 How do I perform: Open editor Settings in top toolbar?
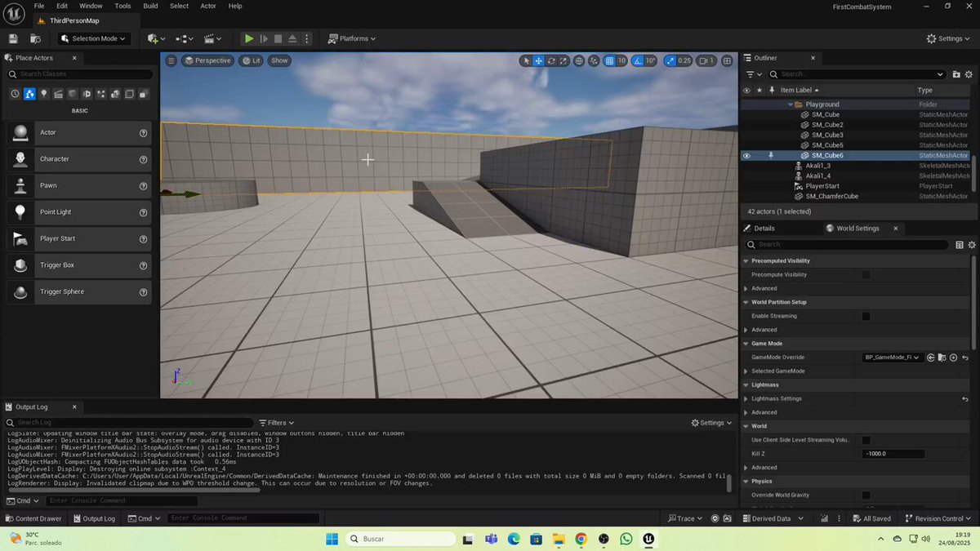[950, 38]
